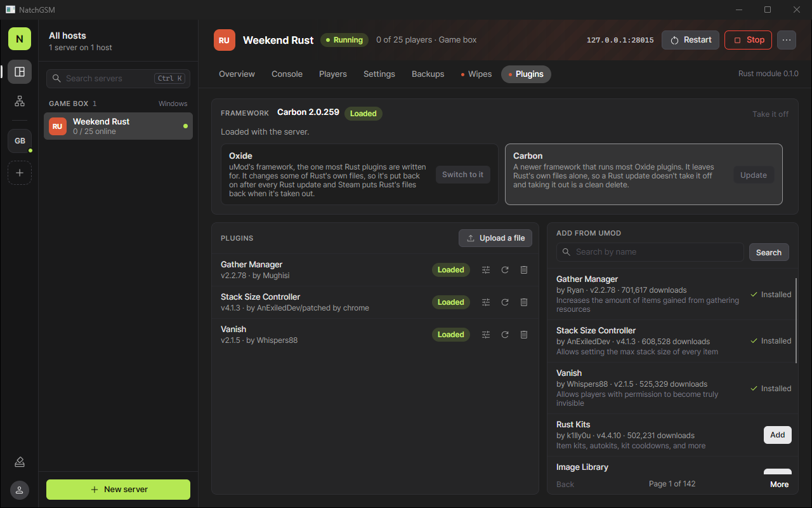The height and width of the screenshot is (508, 812).
Task: Open the servers dashboard sidebar icon
Action: tap(20, 72)
